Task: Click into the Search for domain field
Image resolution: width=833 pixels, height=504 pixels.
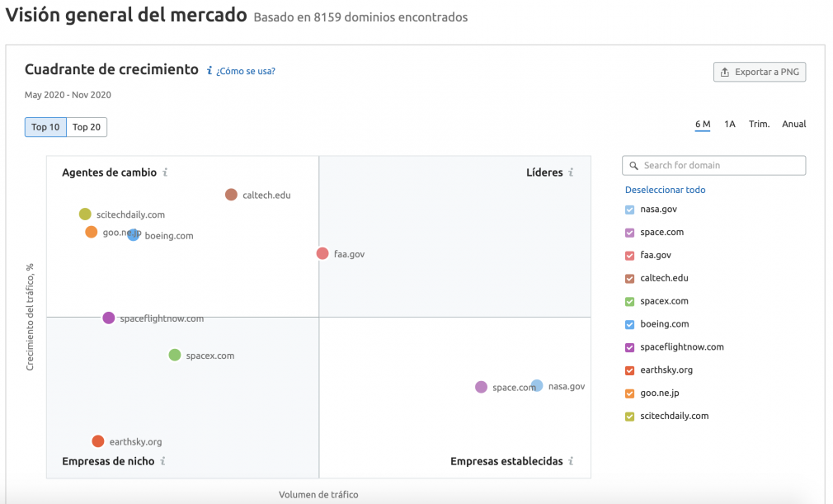Action: [713, 165]
